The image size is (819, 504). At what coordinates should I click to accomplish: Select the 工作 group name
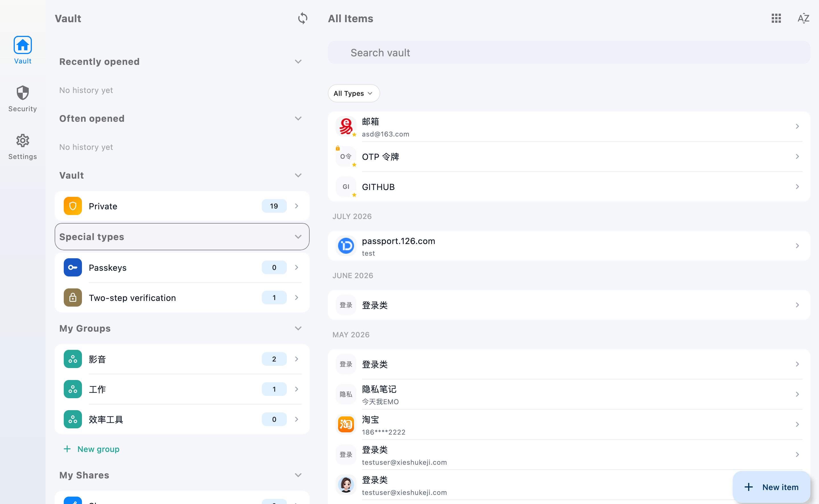click(97, 389)
